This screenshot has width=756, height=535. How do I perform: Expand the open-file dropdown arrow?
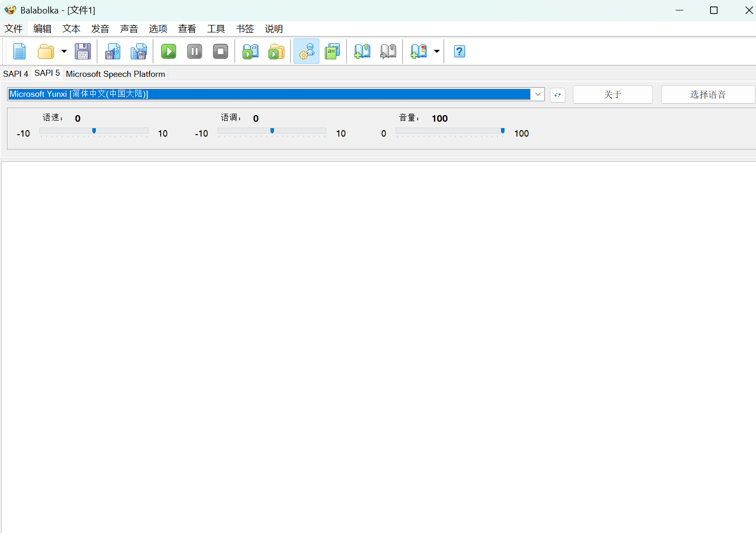64,51
